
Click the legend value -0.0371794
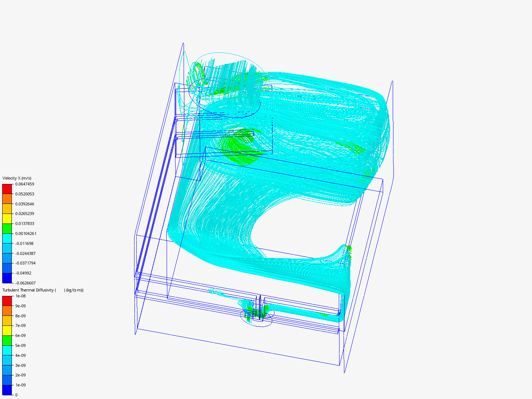[x=25, y=263]
